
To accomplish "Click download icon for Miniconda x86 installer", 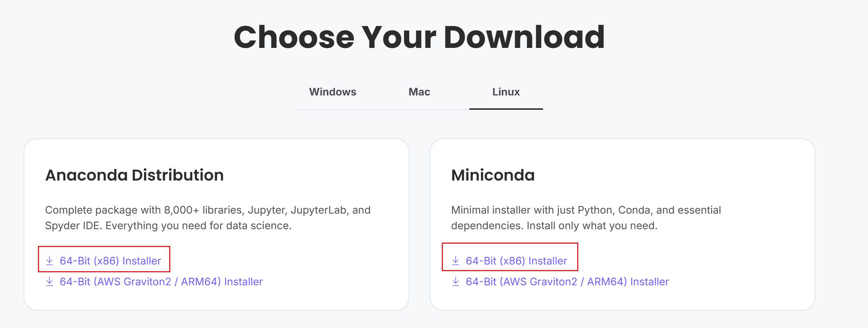I will coord(456,261).
